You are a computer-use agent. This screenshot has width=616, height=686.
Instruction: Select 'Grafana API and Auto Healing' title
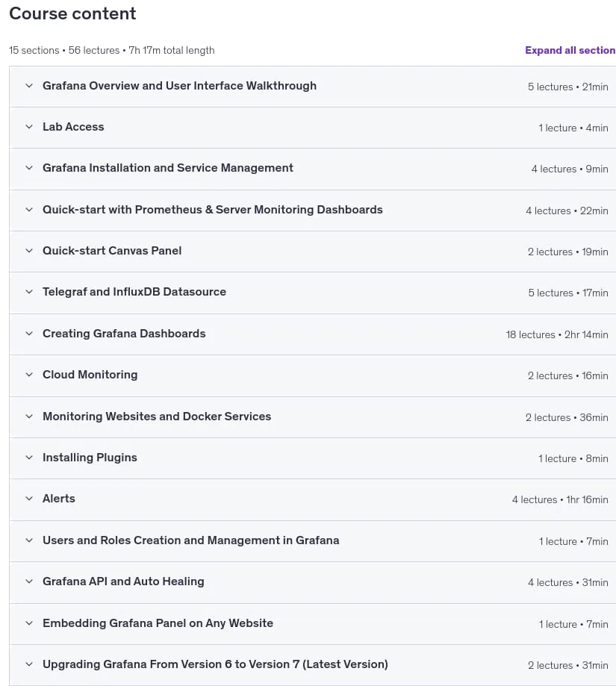(x=123, y=581)
